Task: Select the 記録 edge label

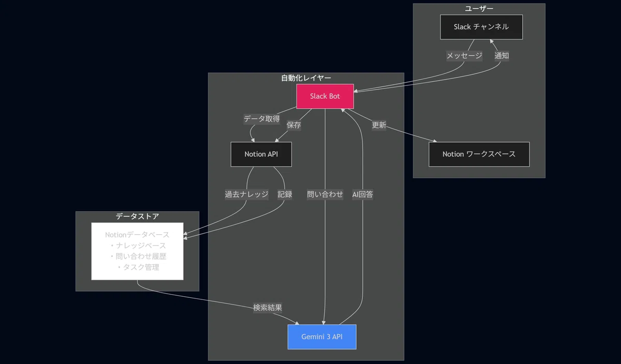Action: 285,194
